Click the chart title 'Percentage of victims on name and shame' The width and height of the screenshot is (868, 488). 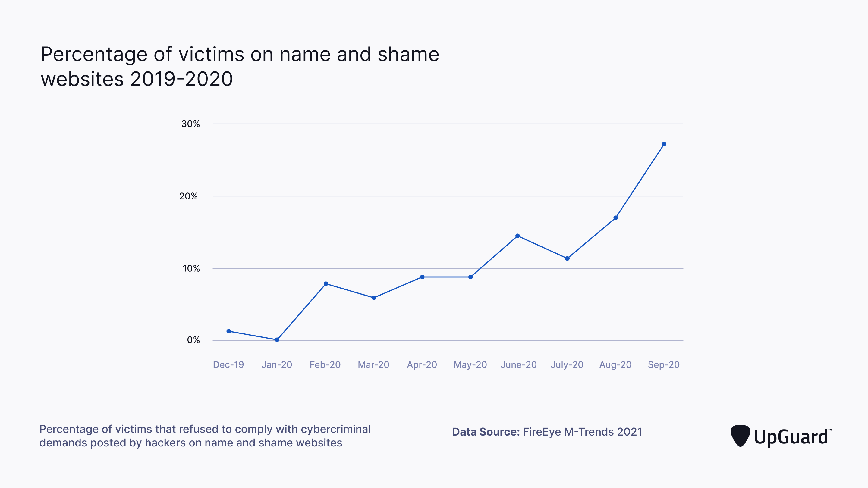[x=240, y=54]
